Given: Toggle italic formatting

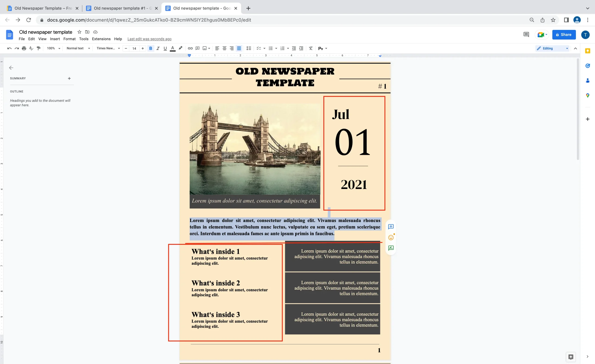Looking at the screenshot, I should click(x=158, y=48).
